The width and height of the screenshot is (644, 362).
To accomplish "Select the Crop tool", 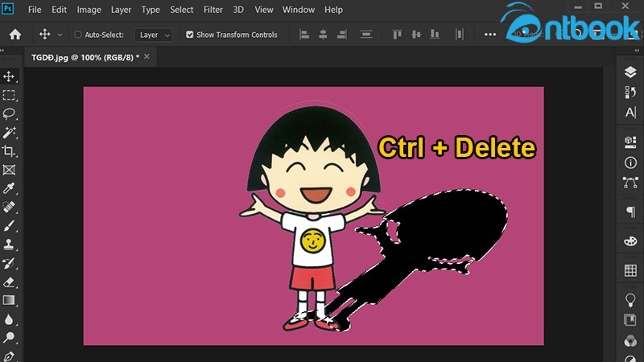I will (9, 151).
